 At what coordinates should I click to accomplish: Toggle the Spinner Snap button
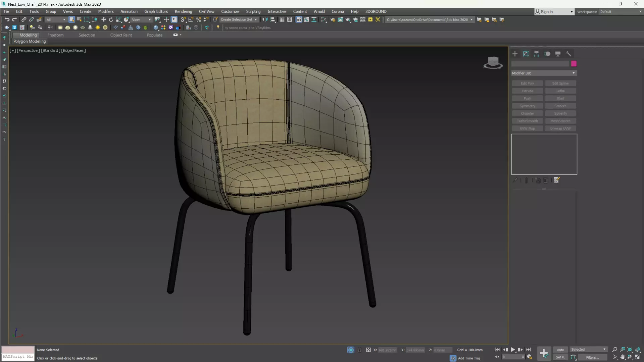pos(206,19)
